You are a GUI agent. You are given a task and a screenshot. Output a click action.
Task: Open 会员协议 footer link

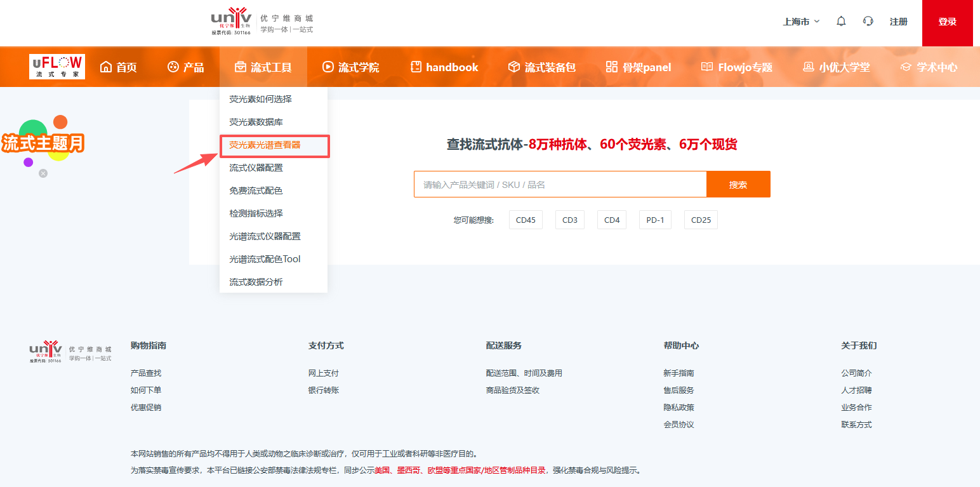point(679,425)
